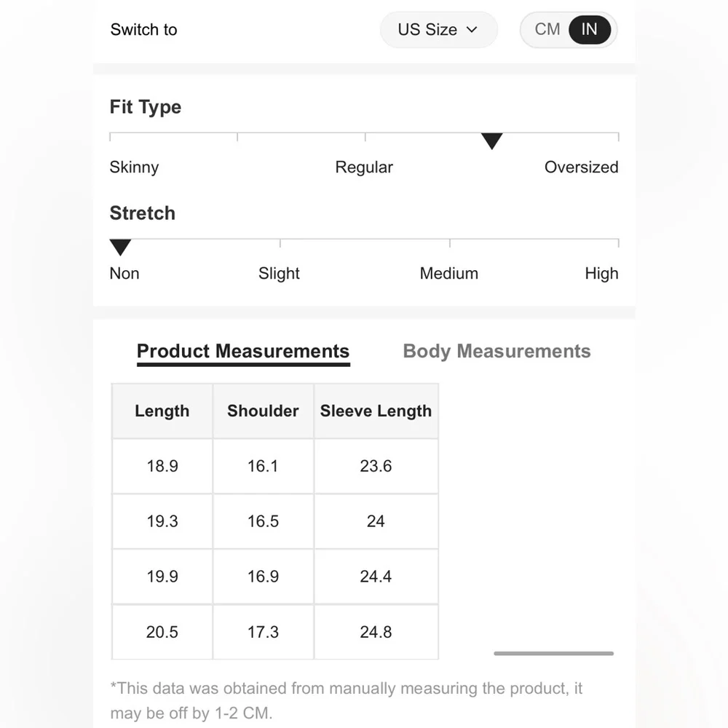Screen dimensions: 728x728
Task: Click the Length column header
Action: click(162, 411)
